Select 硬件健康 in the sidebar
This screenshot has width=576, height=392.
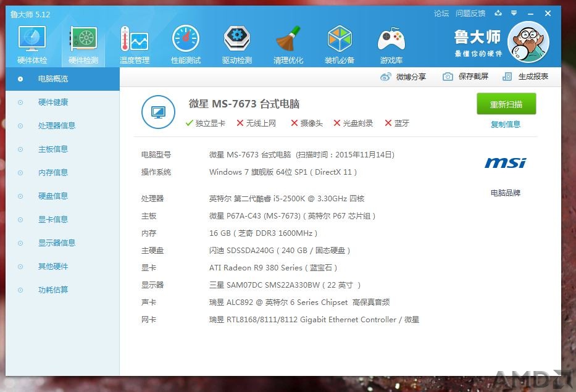tap(62, 102)
